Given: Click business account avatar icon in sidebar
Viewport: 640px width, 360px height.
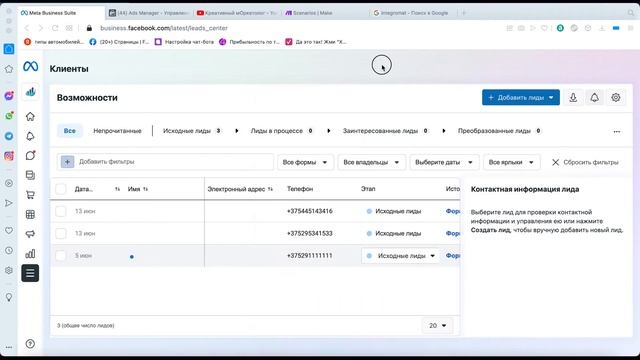Looking at the screenshot, I should pos(31,92).
